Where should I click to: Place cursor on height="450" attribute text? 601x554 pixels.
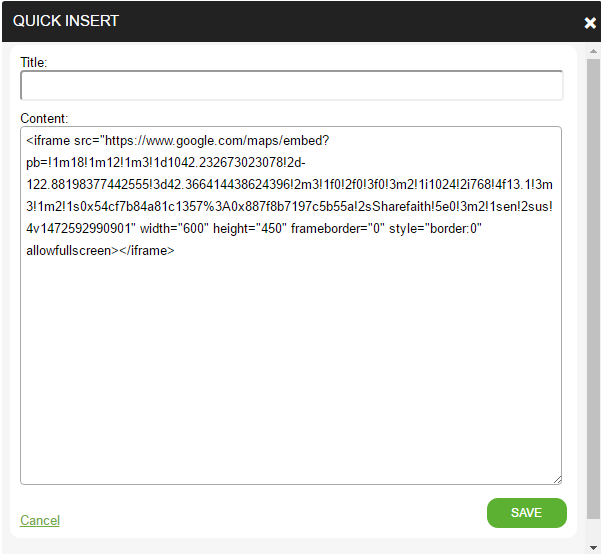pos(250,229)
